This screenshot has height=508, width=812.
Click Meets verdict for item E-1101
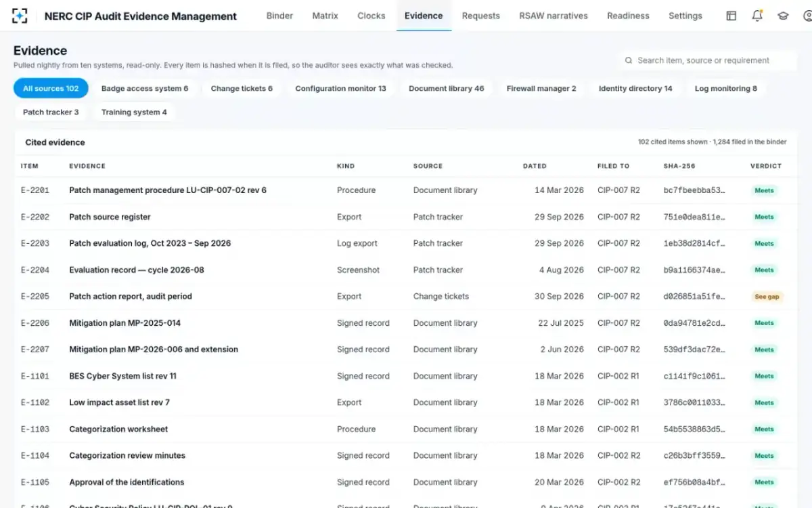(764, 376)
